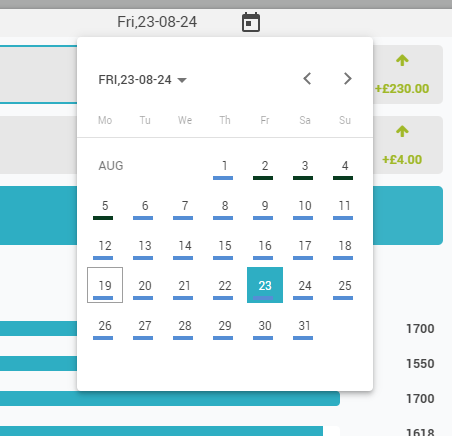Click the green up arrow above +£4.00

(402, 131)
